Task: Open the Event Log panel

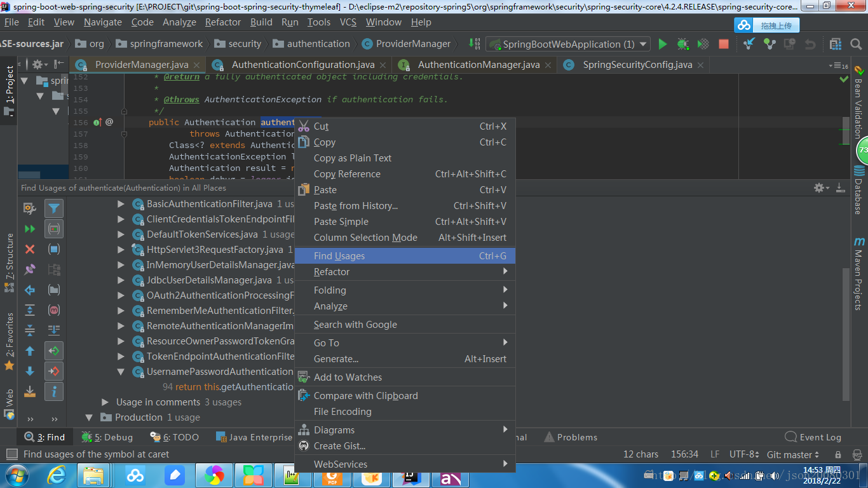Action: pyautogui.click(x=813, y=437)
